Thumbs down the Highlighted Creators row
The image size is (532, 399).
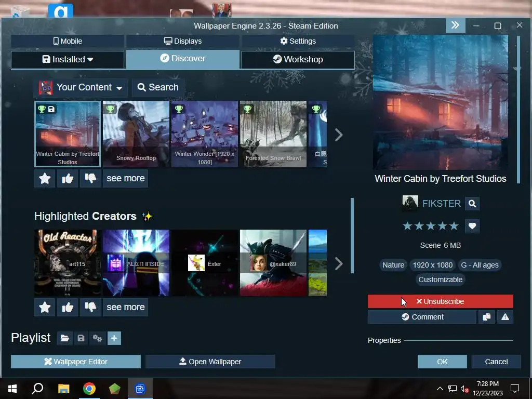pyautogui.click(x=90, y=307)
